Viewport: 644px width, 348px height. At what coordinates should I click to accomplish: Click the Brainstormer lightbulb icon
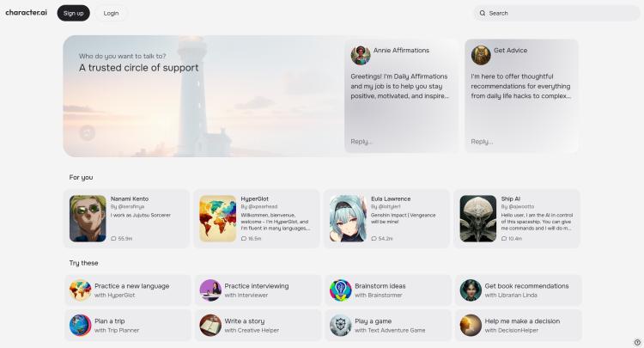pyautogui.click(x=341, y=290)
